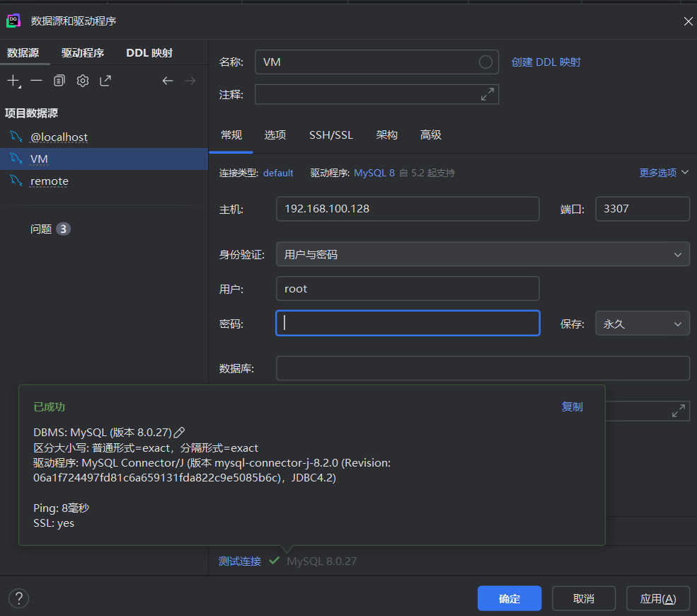Screen dimensions: 697x616
Task: Click the back arrow in toolbar
Action: click(x=168, y=81)
